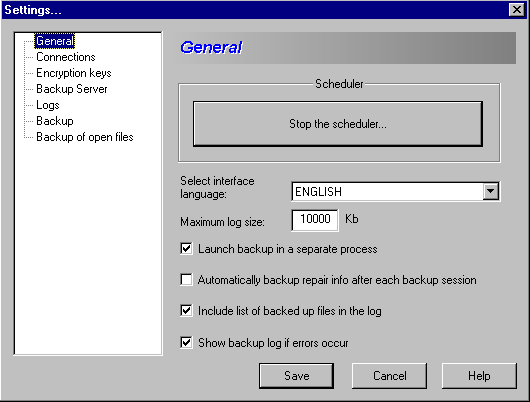Close the Settings dialog window
This screenshot has height=402, width=530.
pyautogui.click(x=517, y=9)
